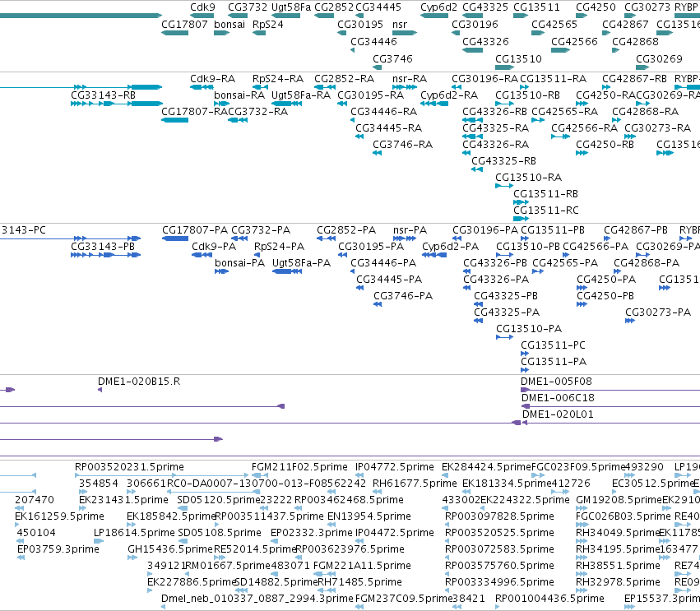This screenshot has height=611, width=700.
Task: Select the CG43325-PA protein label
Action: [x=507, y=312]
